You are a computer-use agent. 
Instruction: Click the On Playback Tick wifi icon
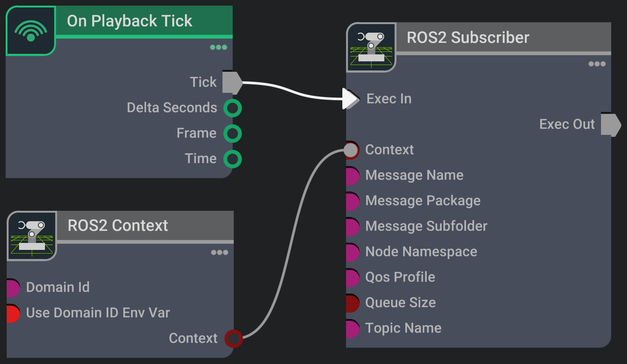click(31, 31)
